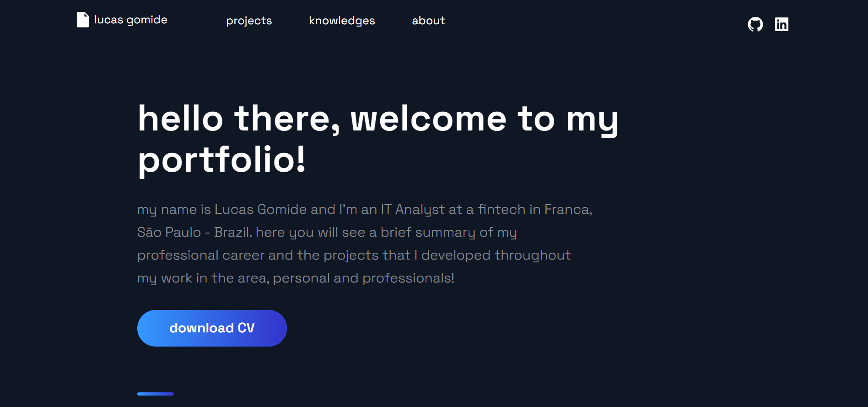Click the word "portfolio!" in the heading
Screen dimensions: 868x407
221,160
